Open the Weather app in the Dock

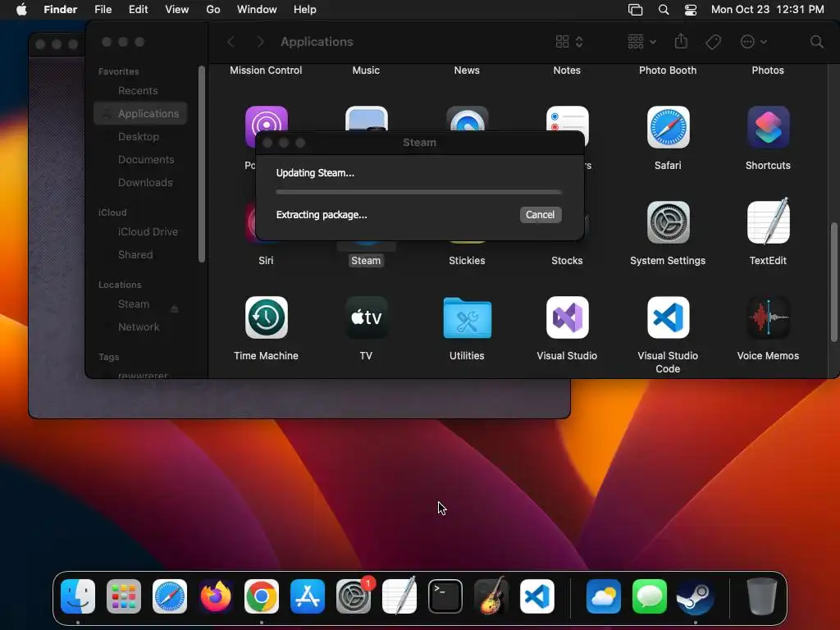[603, 596]
